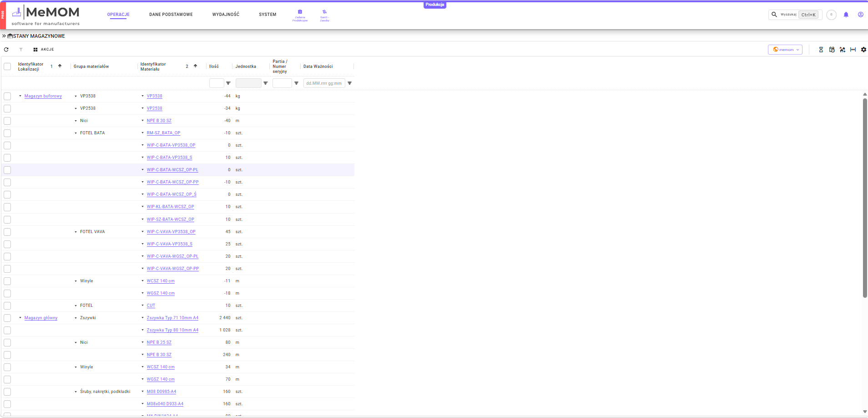Open the Zszywka Typ 80 10mm A4 link
The width and height of the screenshot is (868, 418).
click(172, 330)
